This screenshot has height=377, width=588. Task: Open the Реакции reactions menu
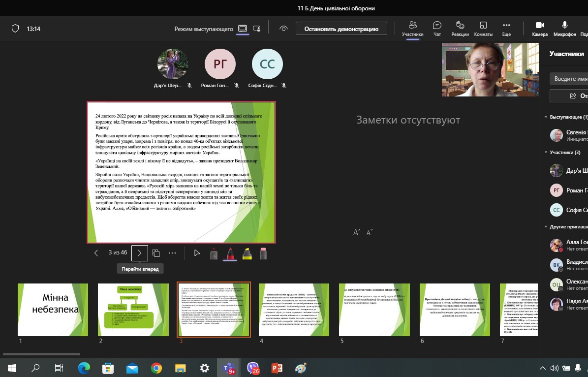[460, 29]
